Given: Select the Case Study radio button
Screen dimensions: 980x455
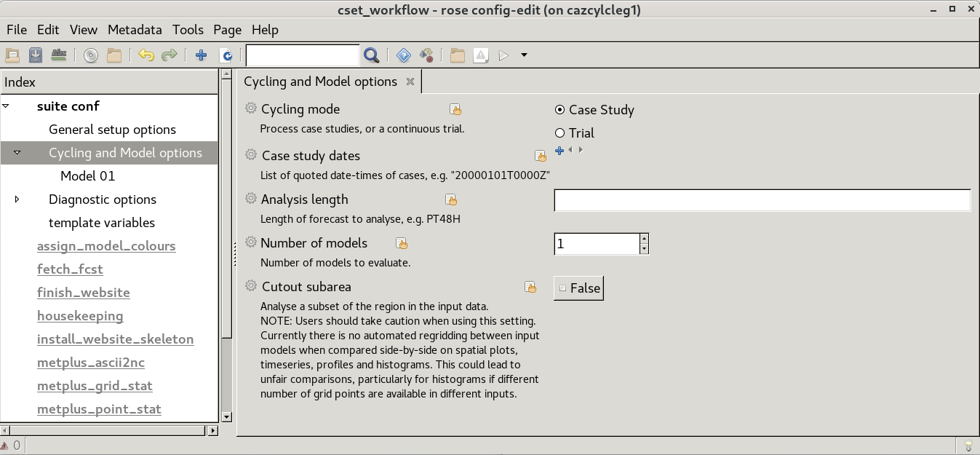Looking at the screenshot, I should (x=559, y=110).
